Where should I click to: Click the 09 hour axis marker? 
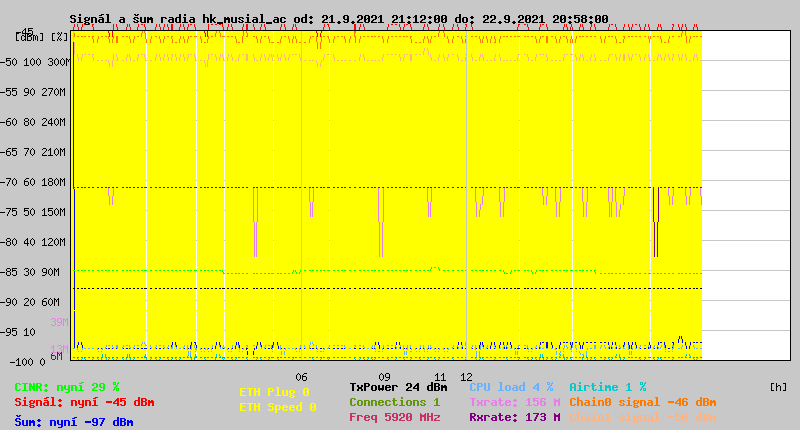pos(384,349)
